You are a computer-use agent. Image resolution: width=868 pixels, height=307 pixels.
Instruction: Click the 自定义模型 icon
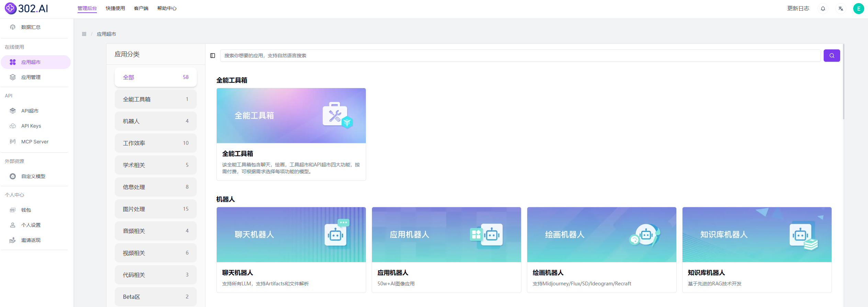tap(13, 176)
